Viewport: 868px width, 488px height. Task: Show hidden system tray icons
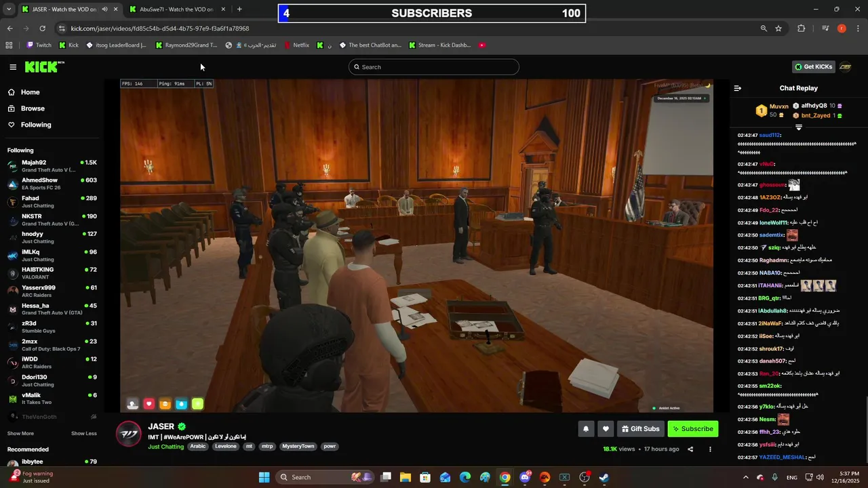pos(746,477)
